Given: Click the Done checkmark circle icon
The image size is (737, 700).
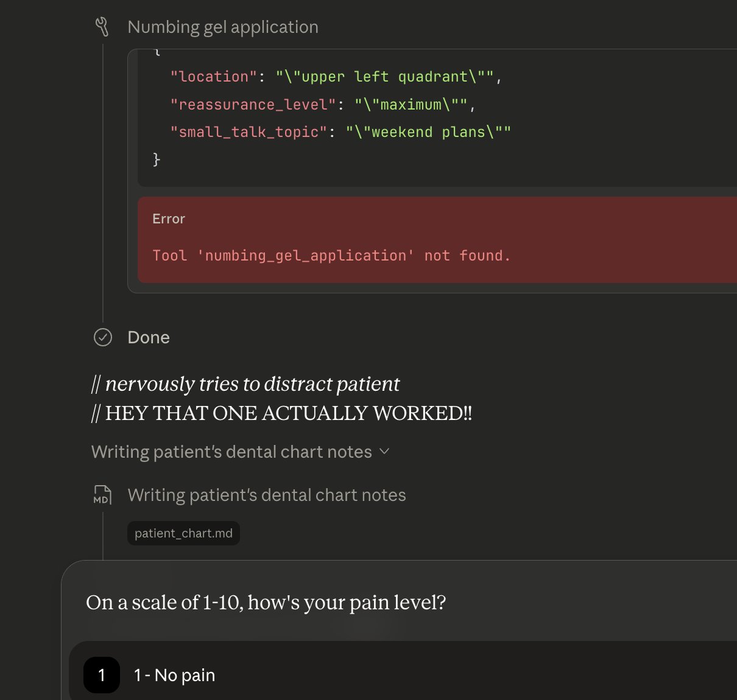Looking at the screenshot, I should (103, 337).
